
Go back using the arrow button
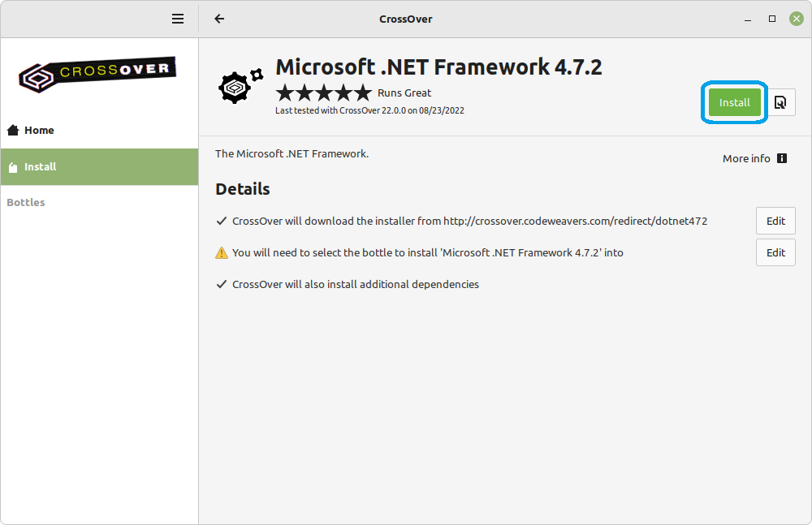point(219,19)
